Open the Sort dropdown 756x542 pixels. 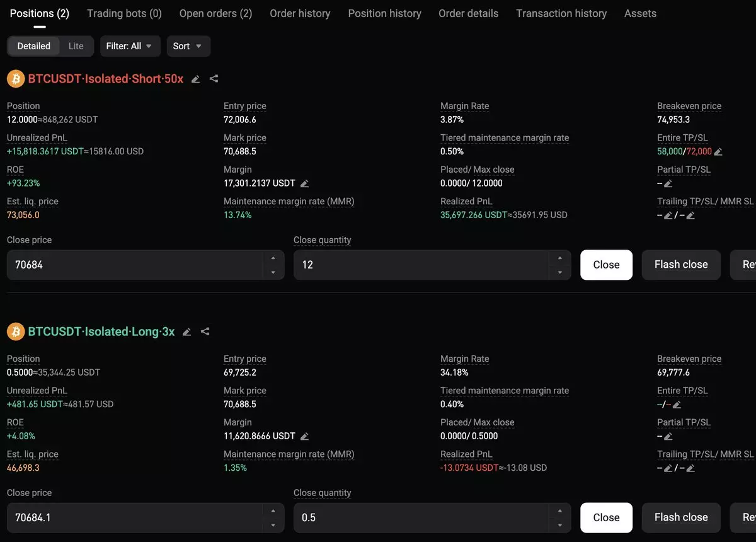point(188,46)
